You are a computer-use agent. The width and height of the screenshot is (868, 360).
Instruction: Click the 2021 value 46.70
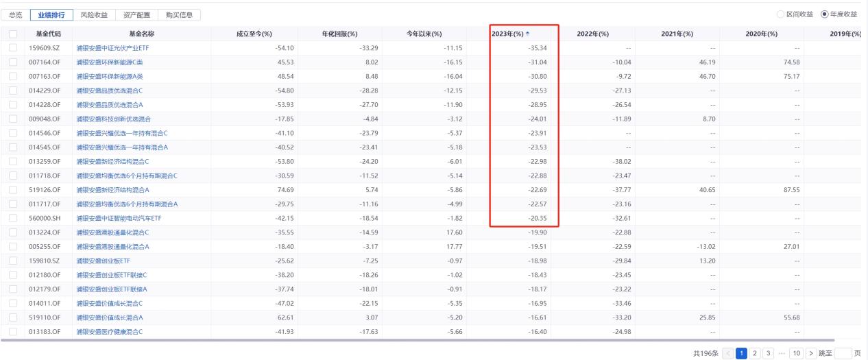pyautogui.click(x=708, y=76)
